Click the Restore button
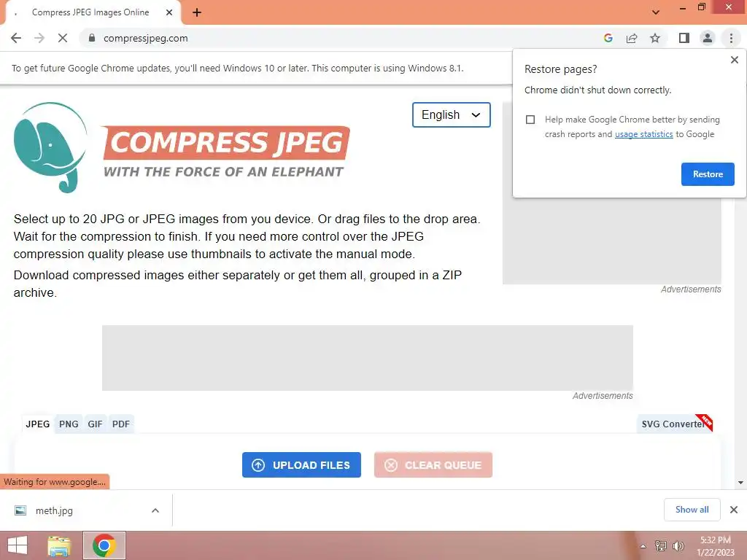Image resolution: width=747 pixels, height=560 pixels. coord(708,174)
